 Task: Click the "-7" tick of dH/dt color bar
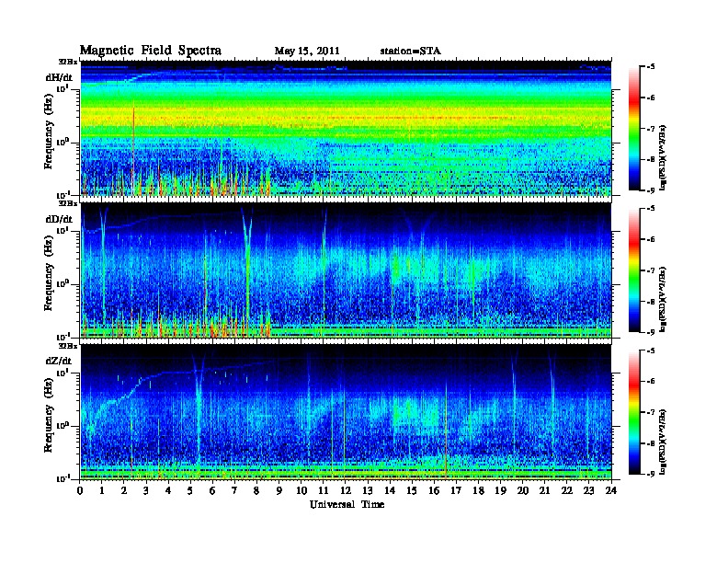tap(651, 129)
